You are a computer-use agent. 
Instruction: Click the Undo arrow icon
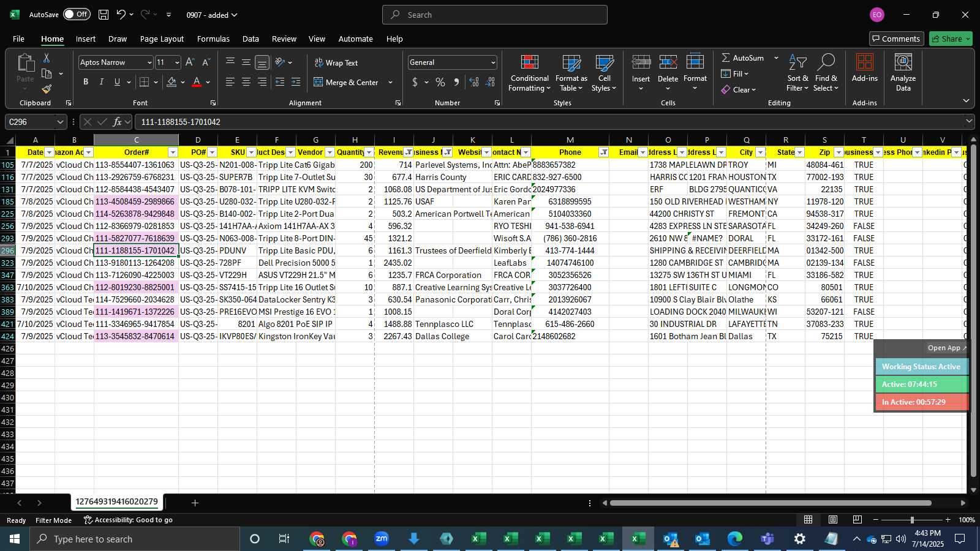(x=121, y=15)
